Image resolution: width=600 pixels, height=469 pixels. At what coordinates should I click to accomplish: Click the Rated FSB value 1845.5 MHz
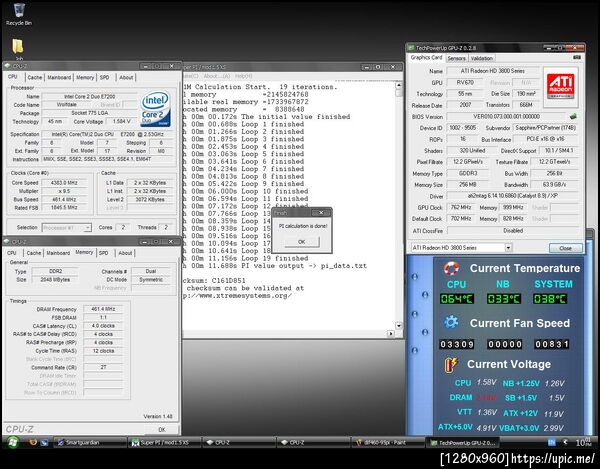point(64,208)
